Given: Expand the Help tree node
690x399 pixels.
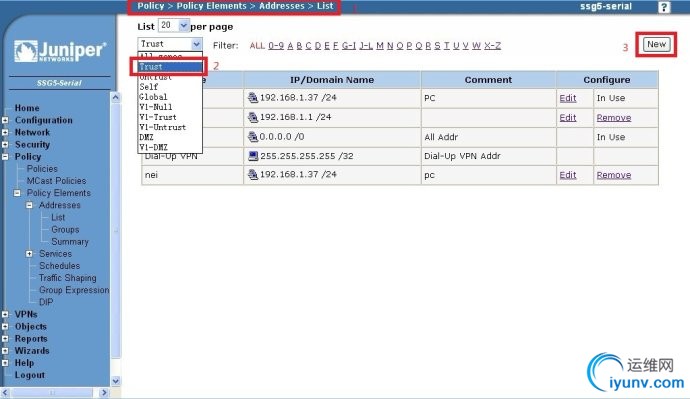Looking at the screenshot, I should 5,363.
